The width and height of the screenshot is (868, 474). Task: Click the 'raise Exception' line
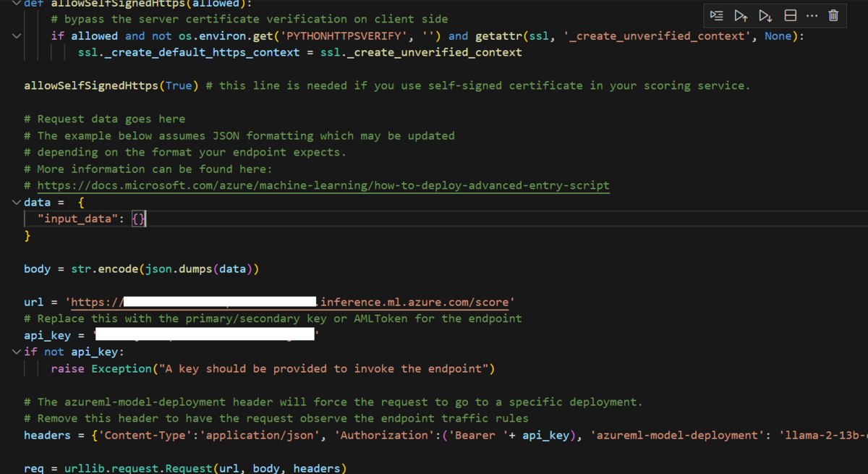point(273,368)
